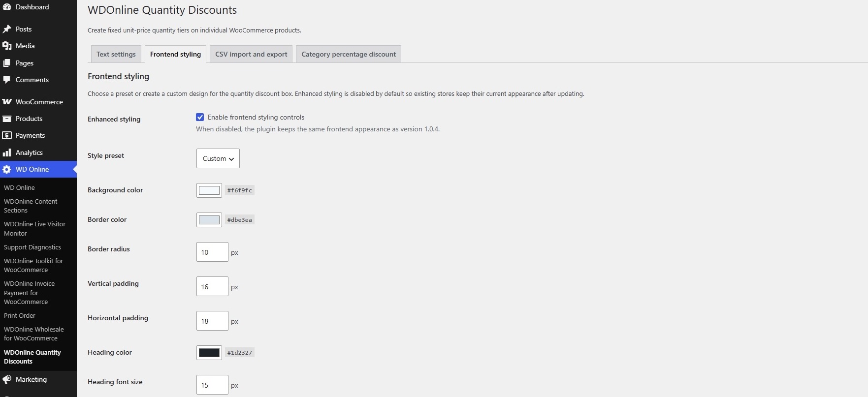The image size is (868, 397).
Task: Click the Analytics bar chart icon
Action: click(7, 153)
